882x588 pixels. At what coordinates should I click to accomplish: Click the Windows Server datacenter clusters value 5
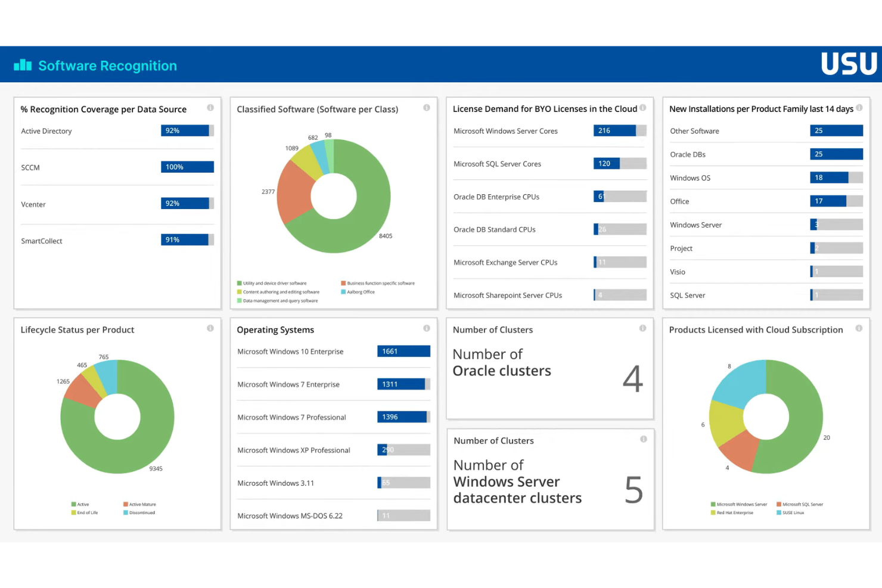point(634,490)
